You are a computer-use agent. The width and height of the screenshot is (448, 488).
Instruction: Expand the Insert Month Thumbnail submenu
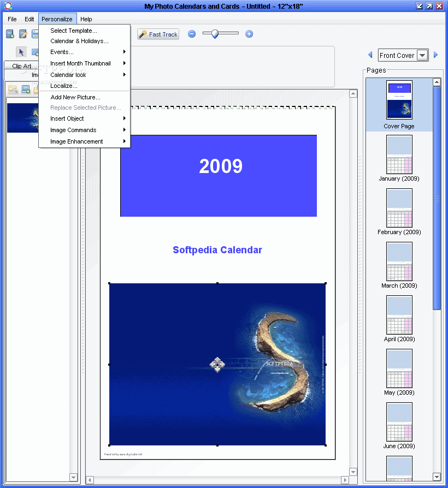[x=84, y=63]
